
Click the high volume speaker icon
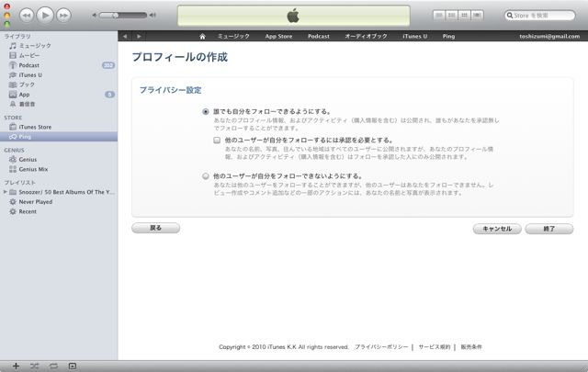pyautogui.click(x=153, y=16)
